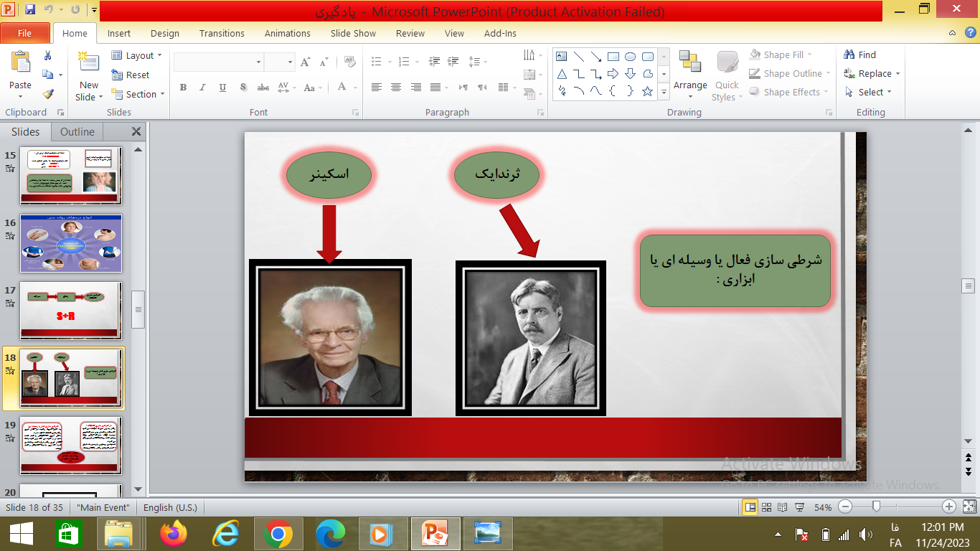Toggle Underline formatting
Viewport: 980px width, 551px height.
[x=222, y=88]
